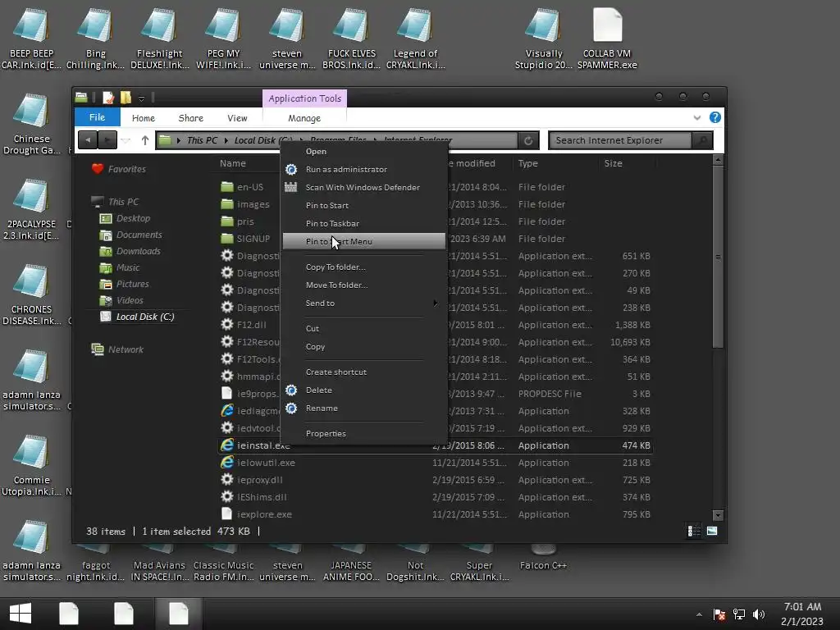Open Explorer help question mark icon

pos(714,117)
